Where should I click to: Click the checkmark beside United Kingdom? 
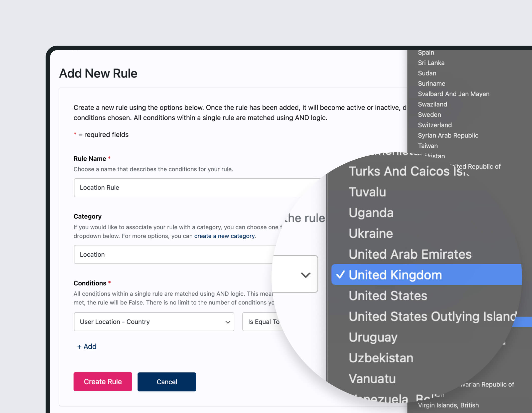341,275
